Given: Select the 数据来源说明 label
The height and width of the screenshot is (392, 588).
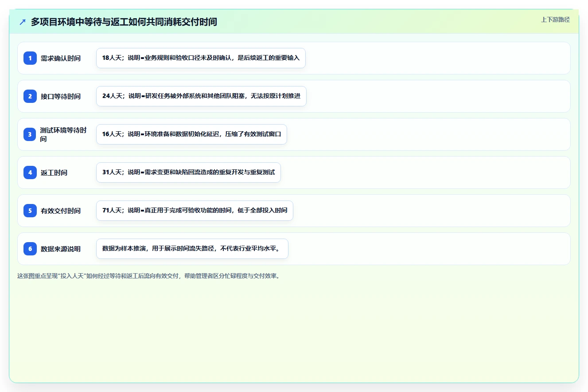Looking at the screenshot, I should click(x=61, y=249).
